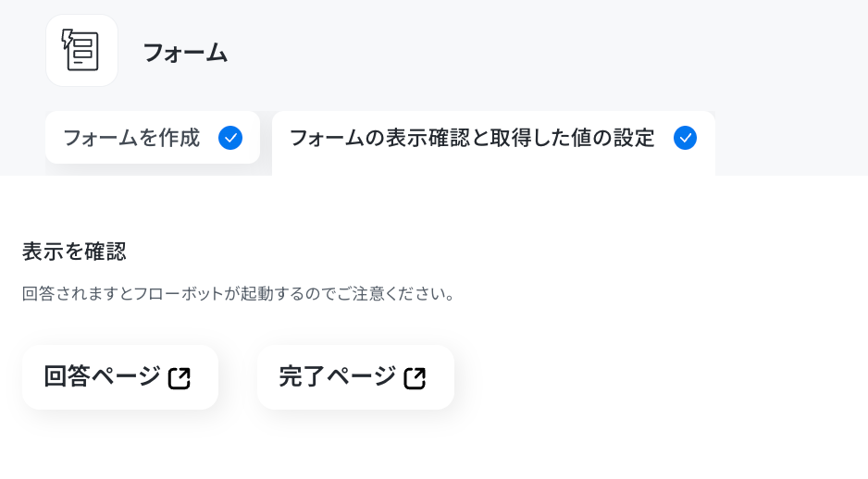Open the 完了ページ preview
Image resolution: width=868 pixels, height=479 pixels.
tap(355, 377)
